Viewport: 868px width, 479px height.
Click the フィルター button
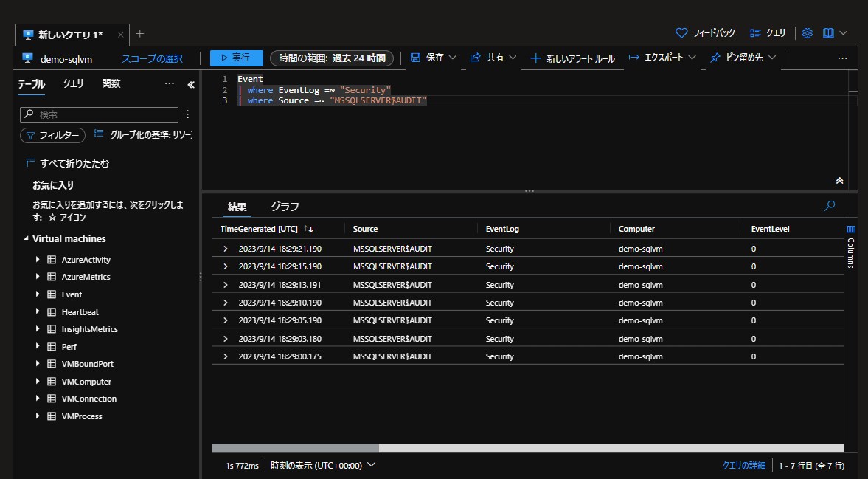[52, 135]
